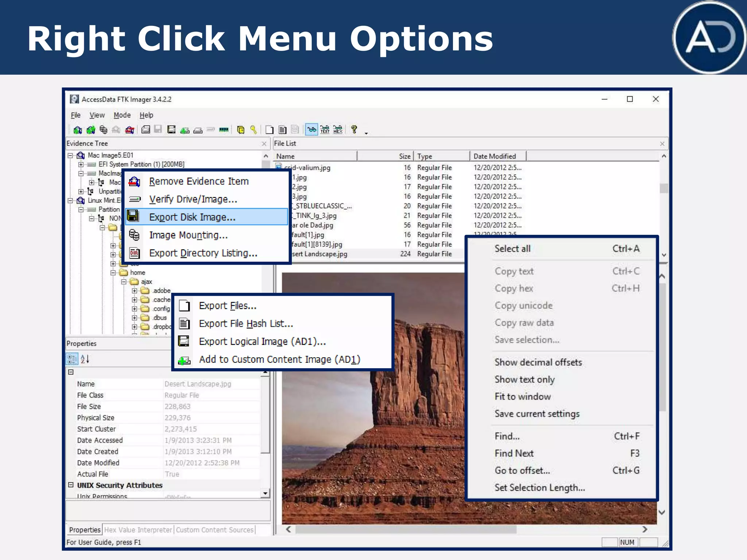The width and height of the screenshot is (747, 560).
Task: Click the Capture Memory toolbar icon
Action: tap(224, 130)
